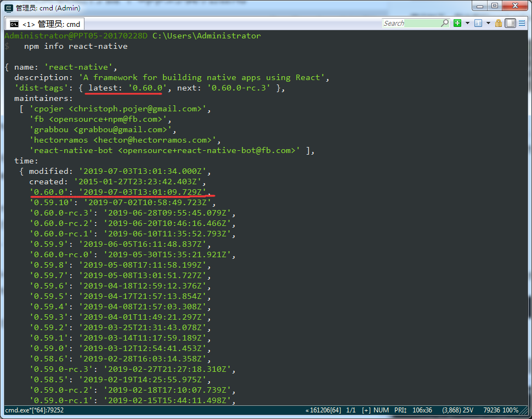Click the prompt path 'C:\Users\Administrator'
The height and width of the screenshot is (419, 532).
pos(207,36)
